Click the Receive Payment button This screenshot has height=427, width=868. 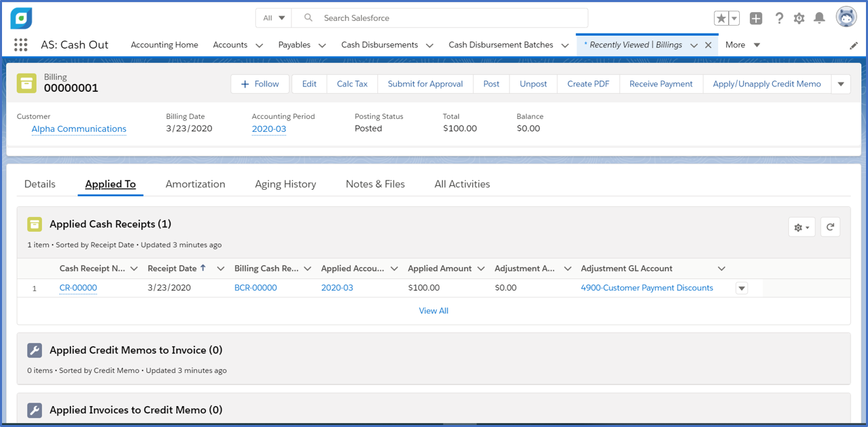[661, 84]
